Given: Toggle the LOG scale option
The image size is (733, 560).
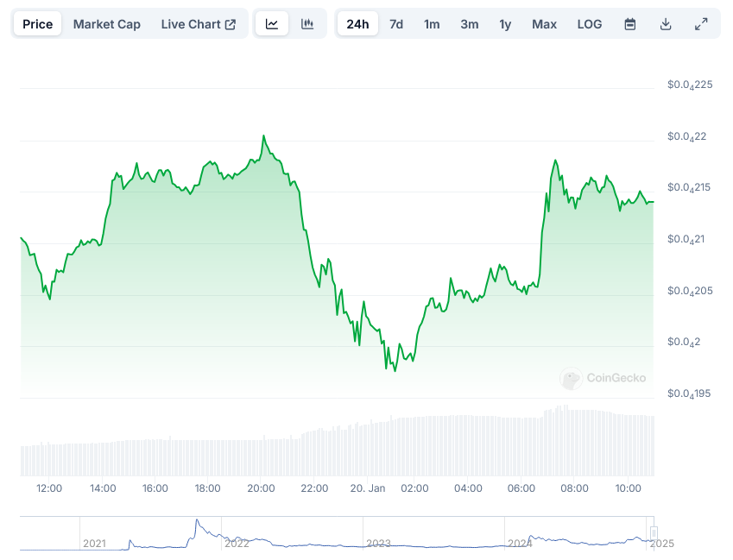Looking at the screenshot, I should click(x=590, y=24).
